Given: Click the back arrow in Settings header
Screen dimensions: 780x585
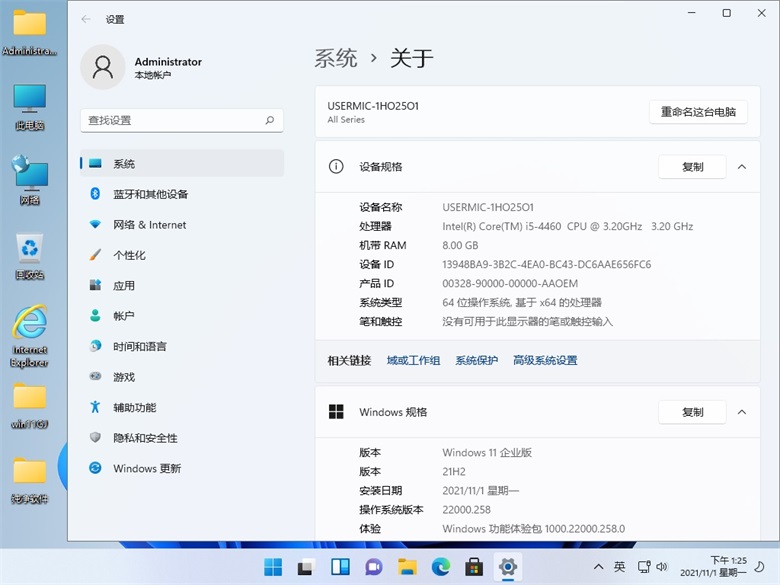Looking at the screenshot, I should [86, 19].
